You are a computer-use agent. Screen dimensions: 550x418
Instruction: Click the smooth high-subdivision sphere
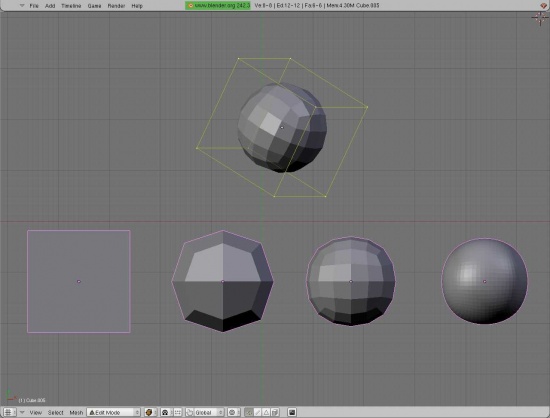484,281
